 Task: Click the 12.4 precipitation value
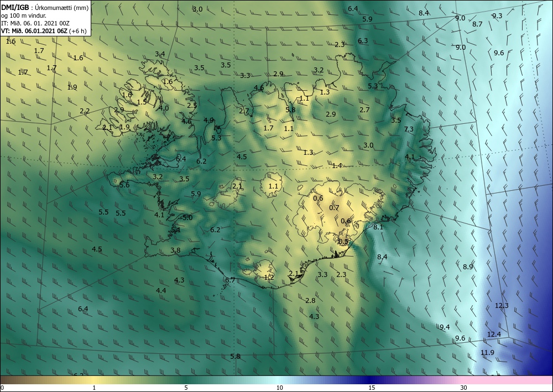pyautogui.click(x=494, y=334)
